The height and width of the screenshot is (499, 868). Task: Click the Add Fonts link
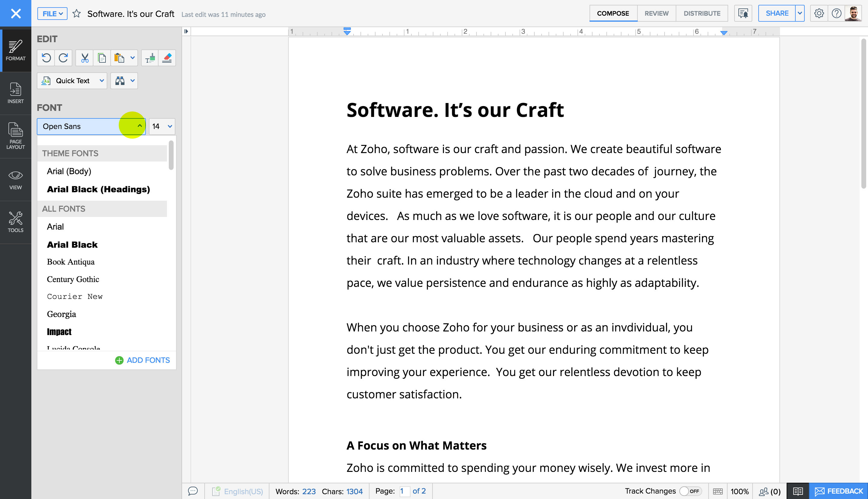click(x=143, y=360)
